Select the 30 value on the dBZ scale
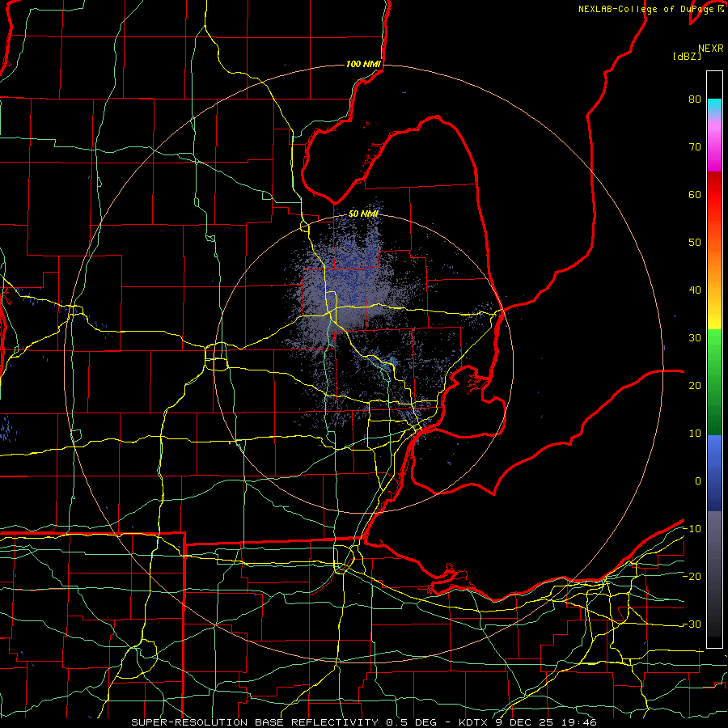The width and height of the screenshot is (728, 728). point(695,337)
